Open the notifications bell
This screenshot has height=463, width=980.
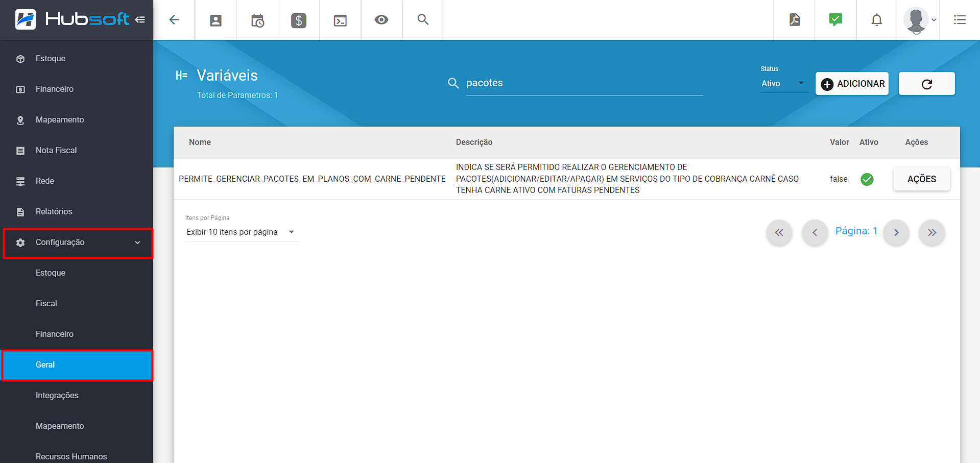(x=877, y=20)
